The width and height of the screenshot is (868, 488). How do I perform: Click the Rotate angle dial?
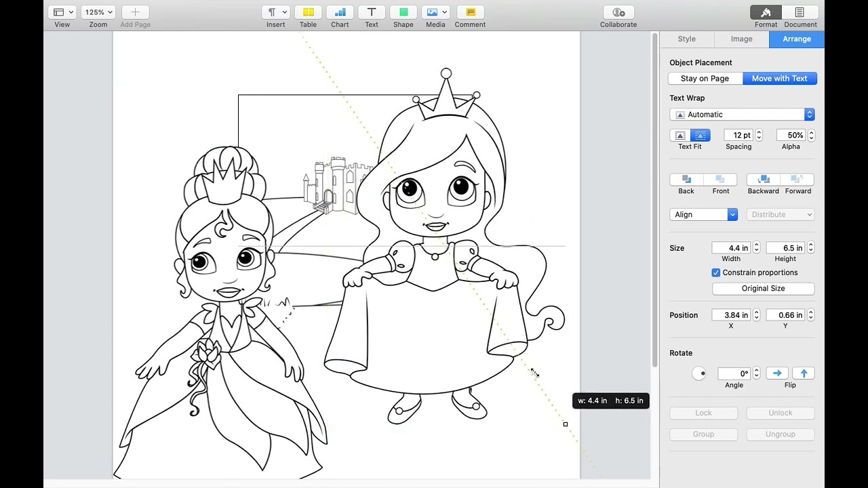pos(699,373)
